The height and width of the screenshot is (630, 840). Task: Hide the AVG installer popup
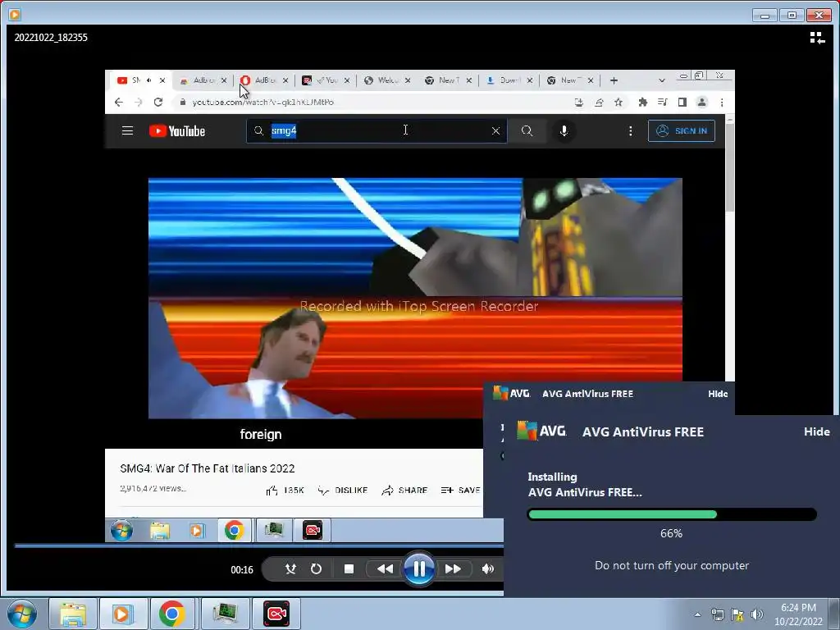pyautogui.click(x=816, y=431)
